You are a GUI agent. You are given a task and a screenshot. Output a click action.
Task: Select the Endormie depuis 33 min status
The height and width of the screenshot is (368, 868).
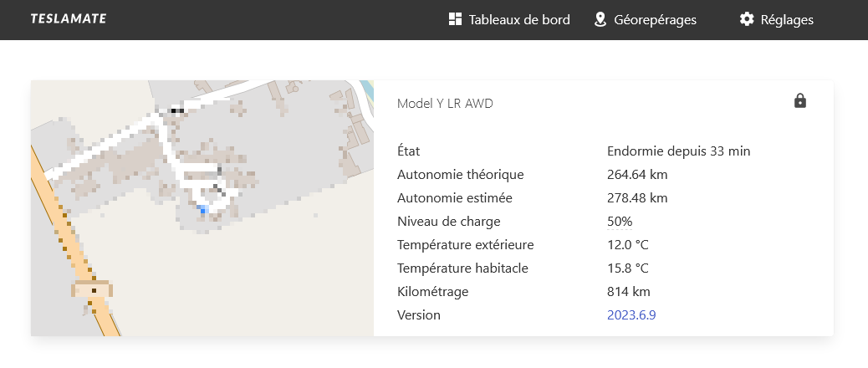[x=679, y=151]
